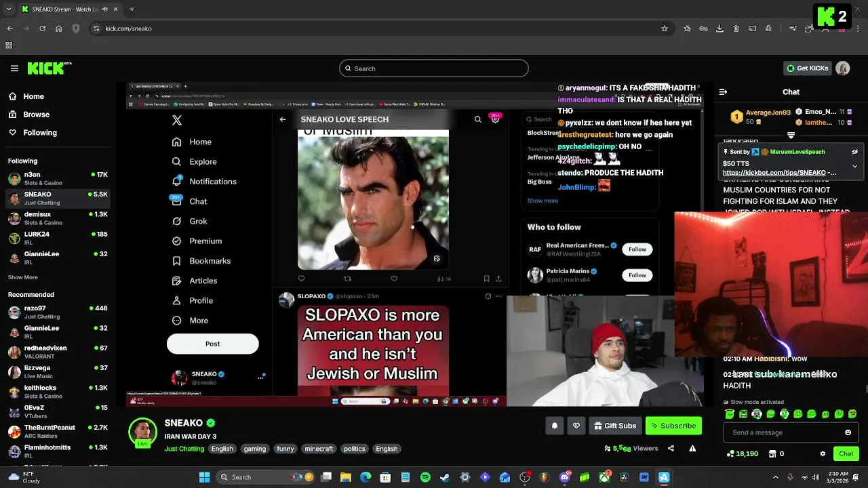The width and height of the screenshot is (868, 488).
Task: Open LURK24 channel in Following list
Action: [x=58, y=238]
